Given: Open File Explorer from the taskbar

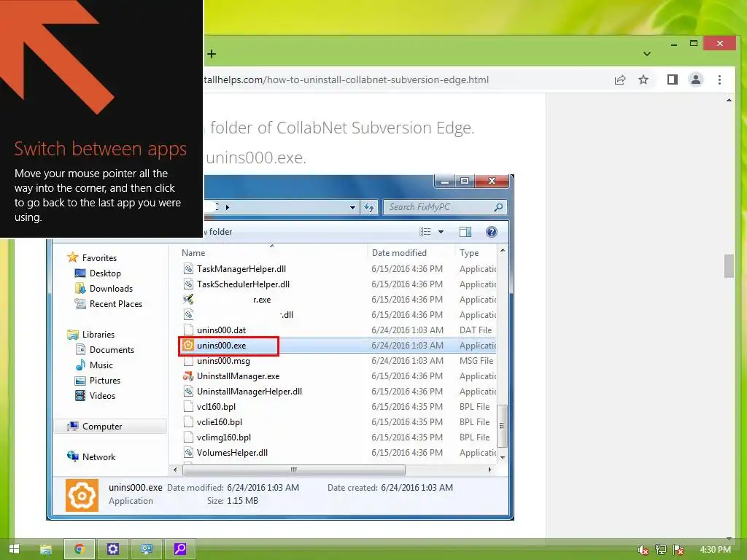Looking at the screenshot, I should coord(46,550).
